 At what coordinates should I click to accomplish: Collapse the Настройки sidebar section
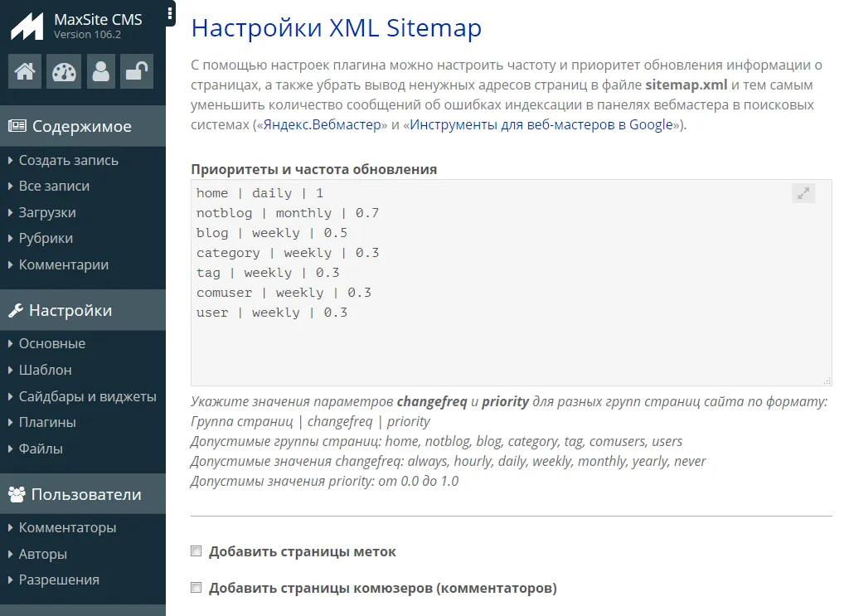70,311
